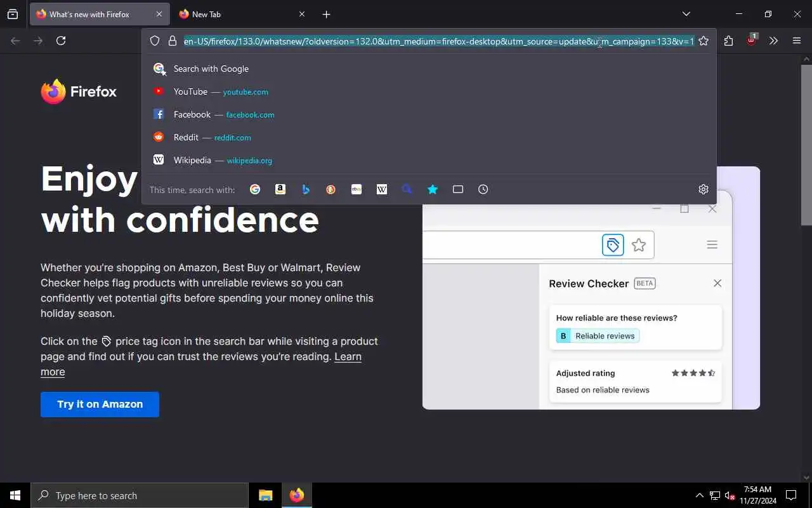Choose the Reddit suggestion
The image size is (812, 508).
pyautogui.click(x=429, y=137)
